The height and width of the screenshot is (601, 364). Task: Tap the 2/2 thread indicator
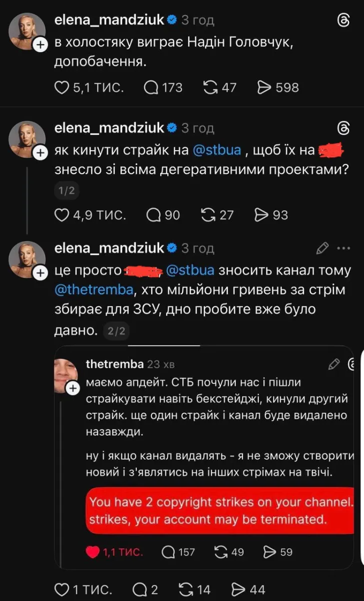117,331
